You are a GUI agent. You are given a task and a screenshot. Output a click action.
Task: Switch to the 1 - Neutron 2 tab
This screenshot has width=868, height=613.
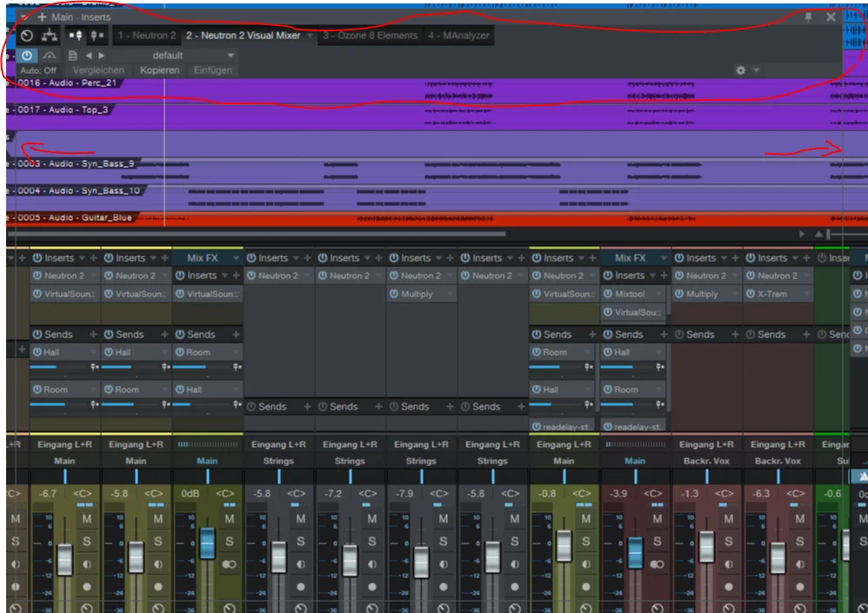pos(147,36)
